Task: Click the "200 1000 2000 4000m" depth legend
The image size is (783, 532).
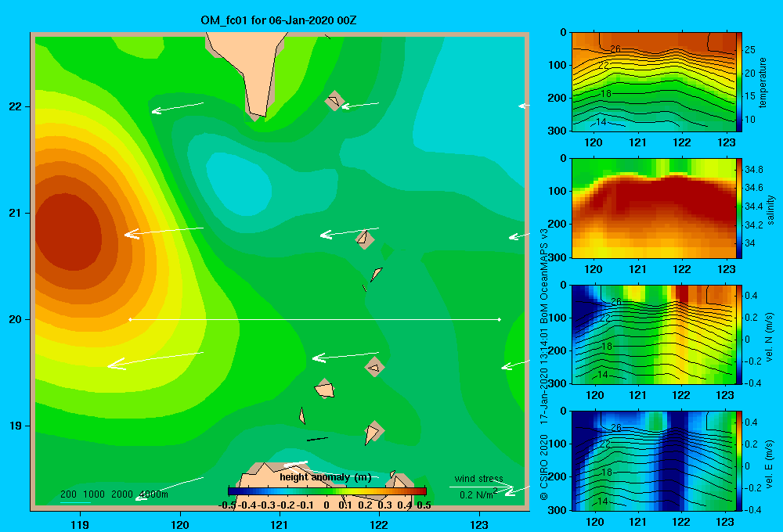Action: click(114, 494)
